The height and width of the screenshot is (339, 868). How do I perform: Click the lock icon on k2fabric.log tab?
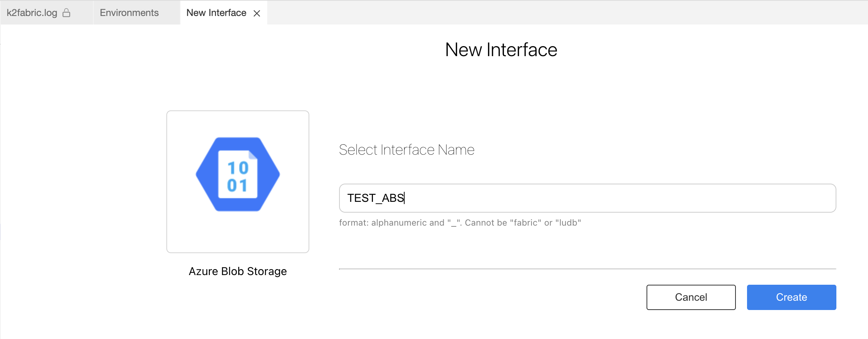pos(66,13)
